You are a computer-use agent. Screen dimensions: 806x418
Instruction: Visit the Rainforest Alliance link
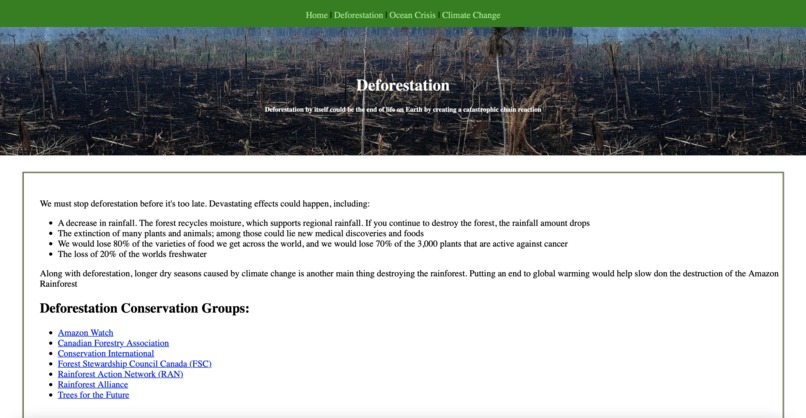point(93,384)
